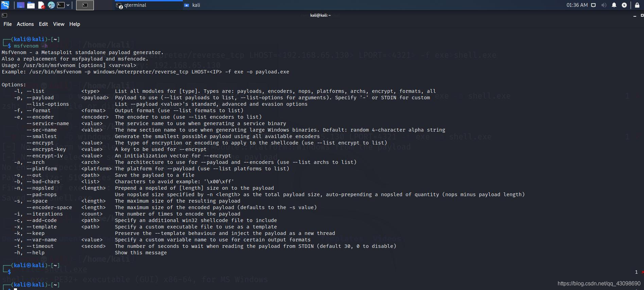Open the Kali dragon applications menu
Screen dimensions: 644x290
coord(5,5)
